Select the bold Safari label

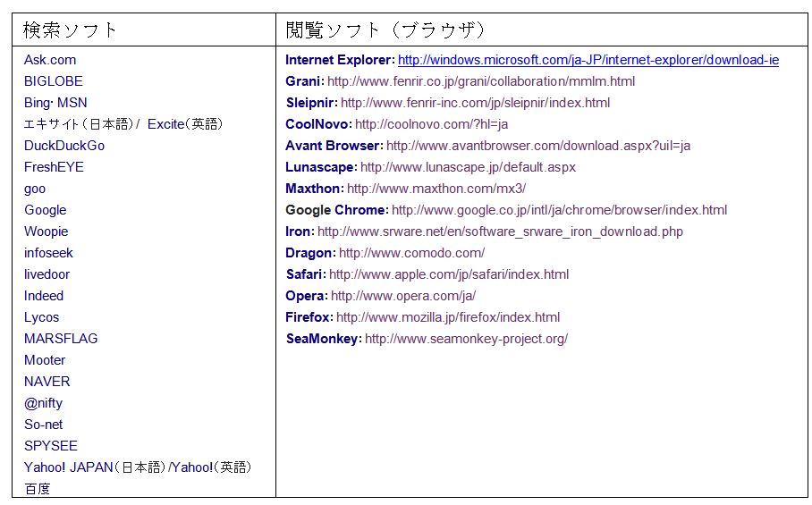pyautogui.click(x=306, y=274)
